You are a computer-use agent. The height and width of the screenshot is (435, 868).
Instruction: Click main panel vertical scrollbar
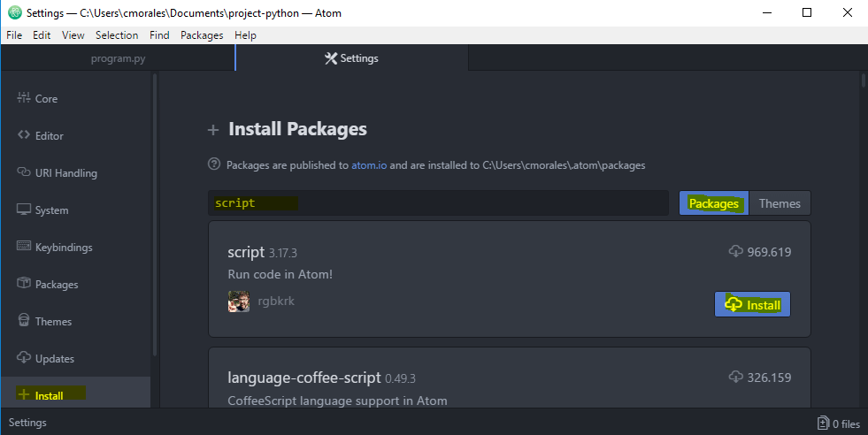coord(864,80)
